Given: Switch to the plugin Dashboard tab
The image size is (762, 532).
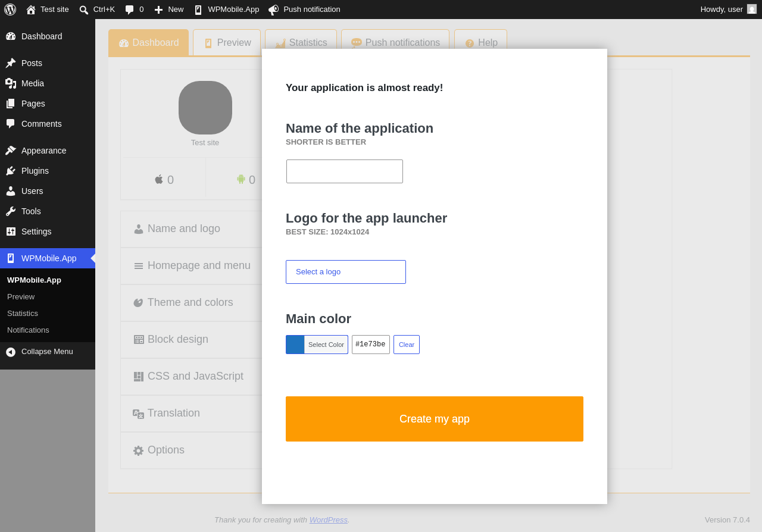Looking at the screenshot, I should point(149,43).
